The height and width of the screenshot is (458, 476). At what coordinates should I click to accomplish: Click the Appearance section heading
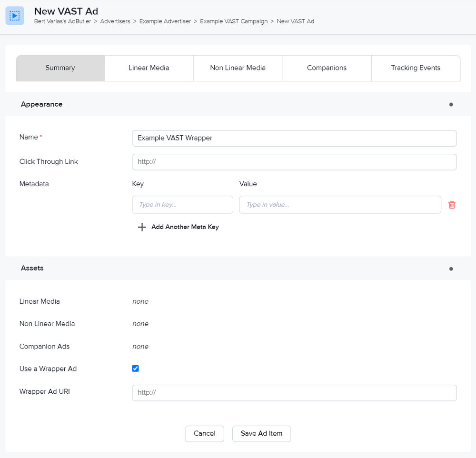(x=41, y=104)
